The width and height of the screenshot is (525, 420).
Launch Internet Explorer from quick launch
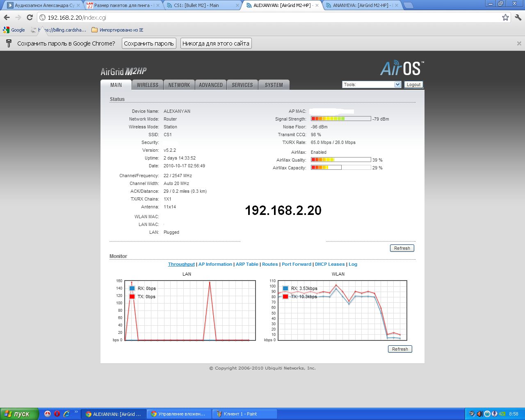point(66,414)
